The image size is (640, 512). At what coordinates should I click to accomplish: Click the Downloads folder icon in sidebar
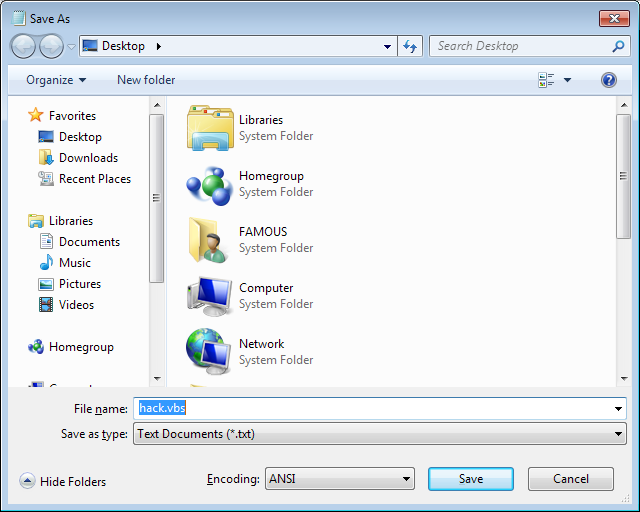tap(46, 157)
